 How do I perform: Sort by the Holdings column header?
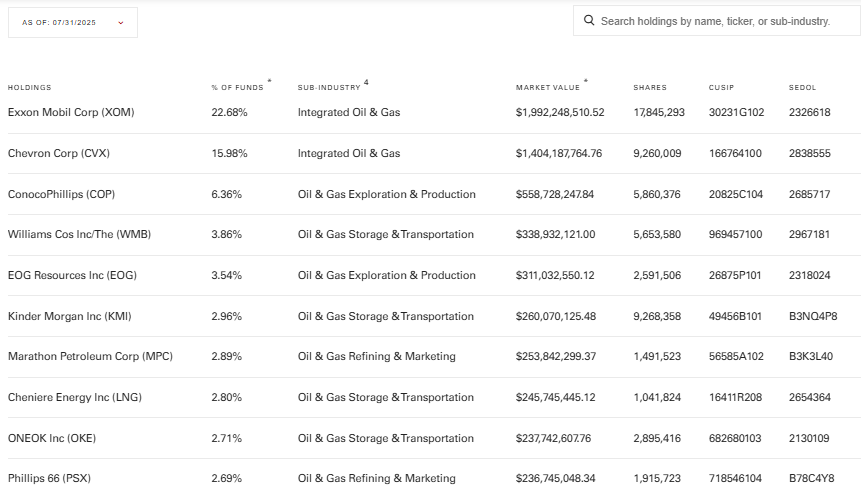coord(29,88)
